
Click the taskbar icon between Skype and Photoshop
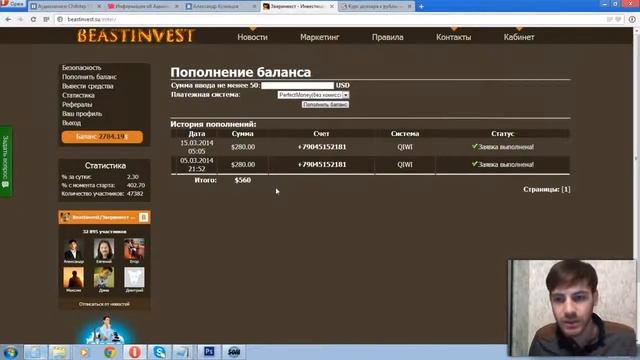183,352
